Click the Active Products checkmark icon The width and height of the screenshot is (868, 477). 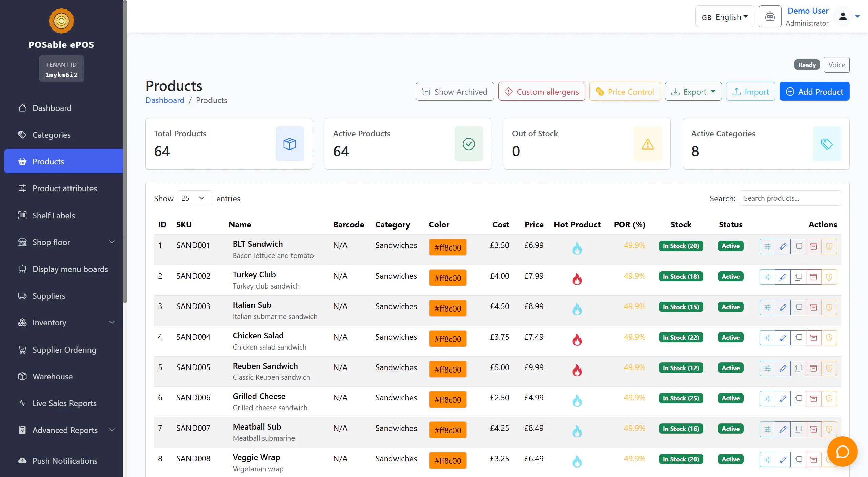point(468,144)
